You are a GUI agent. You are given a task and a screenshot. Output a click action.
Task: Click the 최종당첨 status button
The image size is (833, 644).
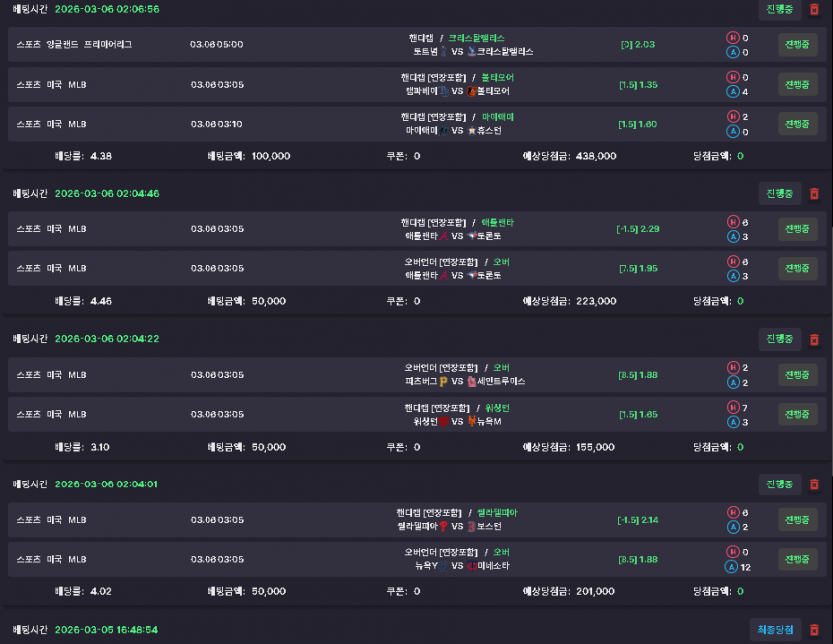[775, 630]
